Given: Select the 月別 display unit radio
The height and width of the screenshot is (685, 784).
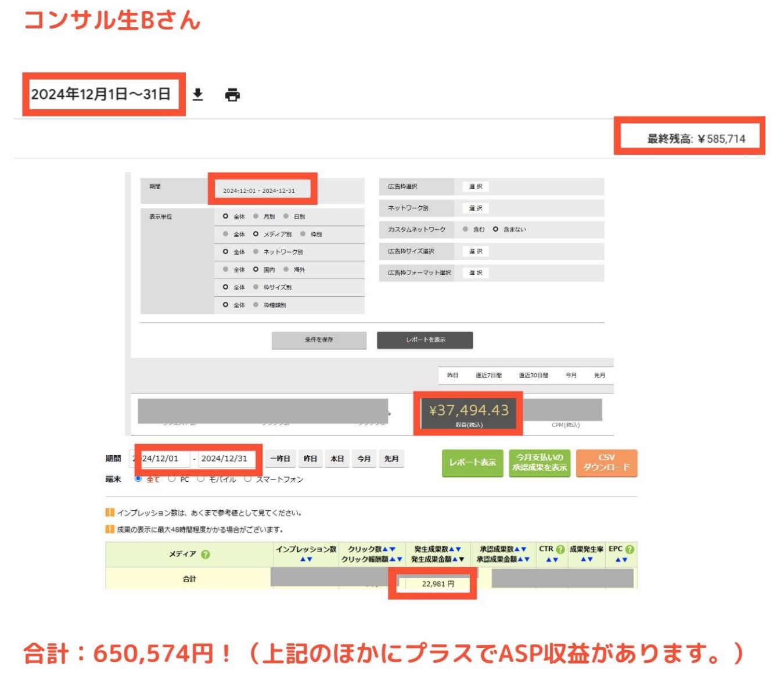Looking at the screenshot, I should pos(256,217).
